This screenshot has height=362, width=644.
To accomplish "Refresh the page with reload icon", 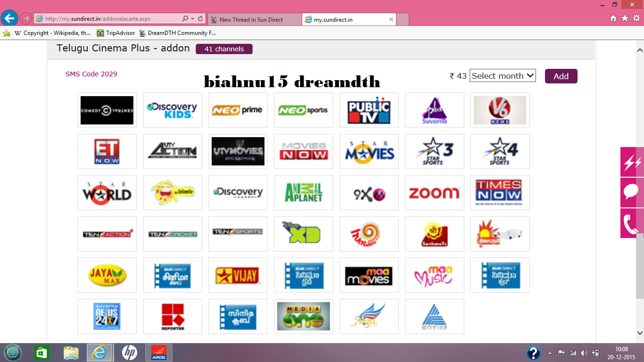I will [x=200, y=19].
